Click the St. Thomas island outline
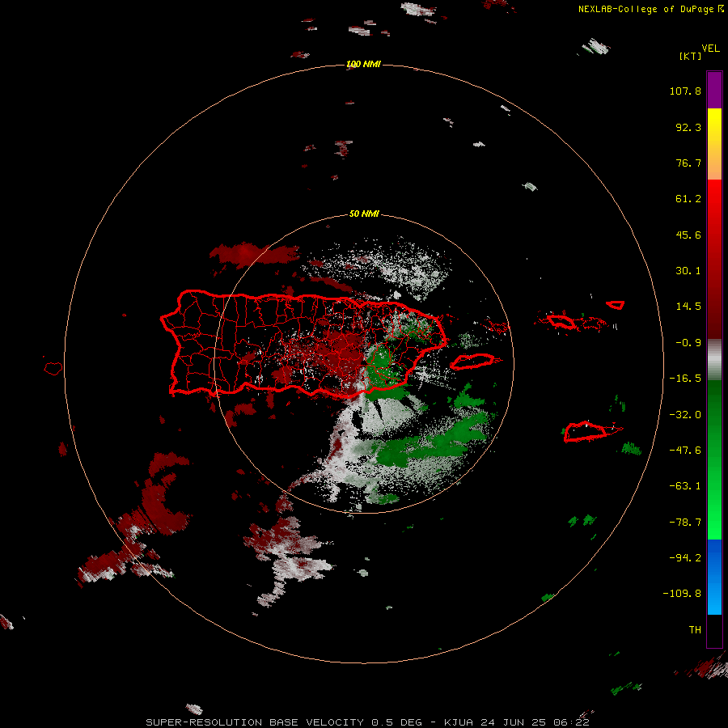The height and width of the screenshot is (728, 728). 561,321
